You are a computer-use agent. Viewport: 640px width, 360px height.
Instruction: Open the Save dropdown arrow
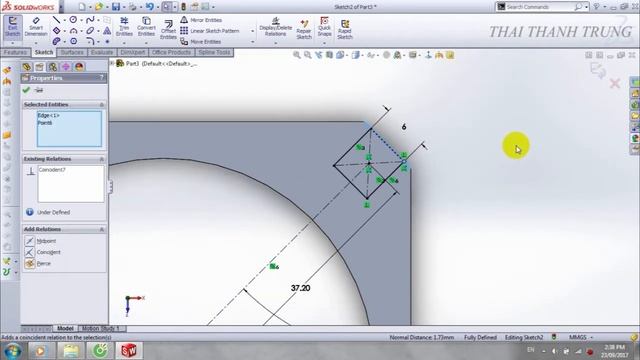(124, 7)
